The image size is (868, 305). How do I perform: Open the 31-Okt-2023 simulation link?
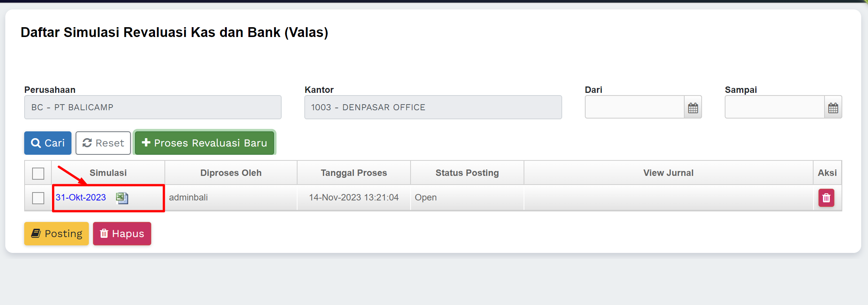(x=81, y=197)
